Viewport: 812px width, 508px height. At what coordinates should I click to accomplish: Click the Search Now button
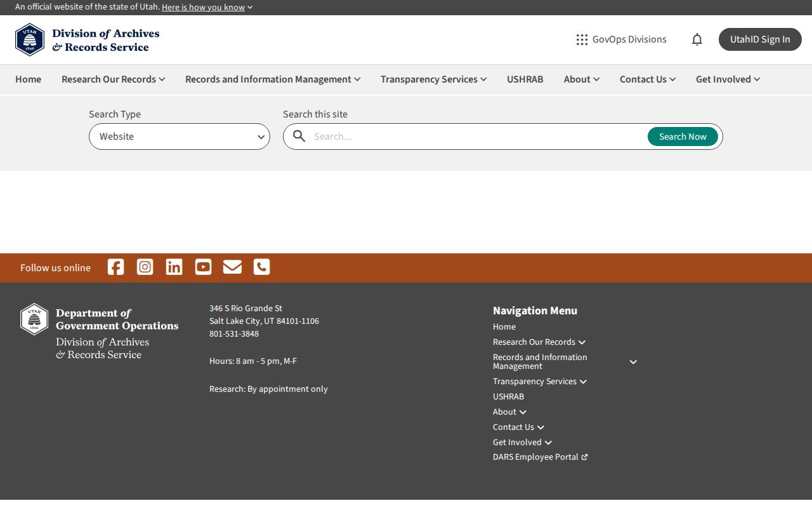coord(683,137)
